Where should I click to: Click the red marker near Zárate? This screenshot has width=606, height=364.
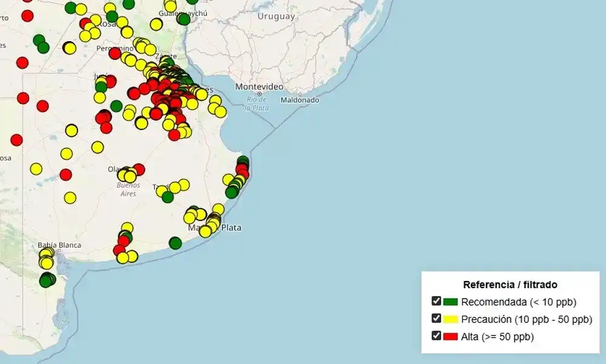(155, 69)
